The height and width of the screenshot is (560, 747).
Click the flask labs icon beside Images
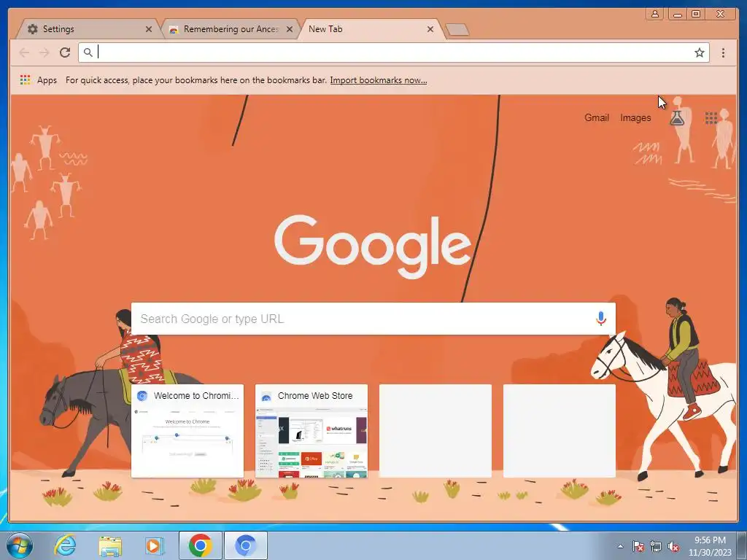click(x=677, y=117)
